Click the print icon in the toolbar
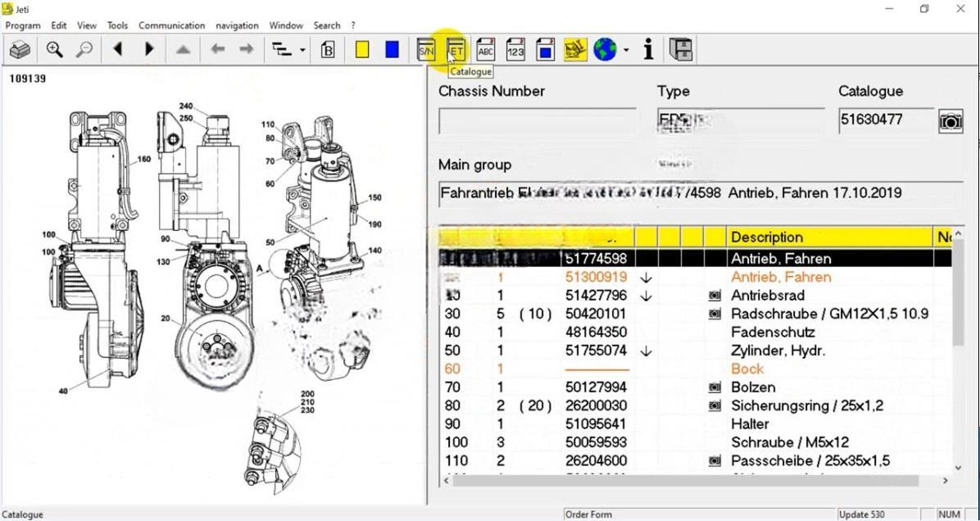 click(x=20, y=50)
